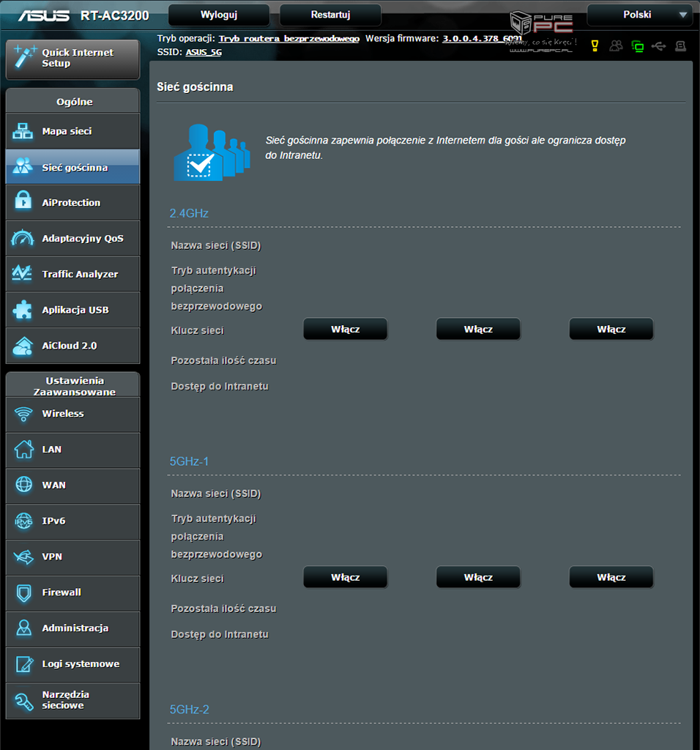This screenshot has height=750, width=700.
Task: Click the Restartuj button
Action: 330,15
